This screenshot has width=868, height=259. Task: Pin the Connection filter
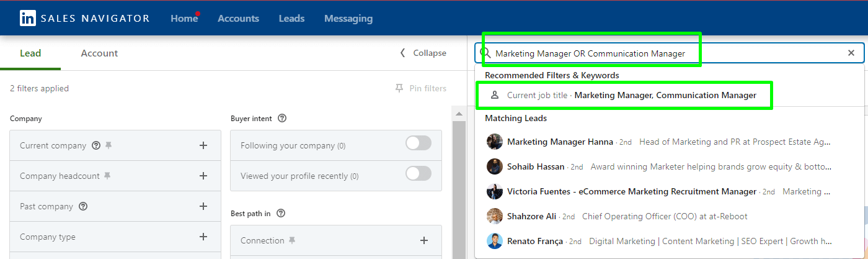(292, 240)
